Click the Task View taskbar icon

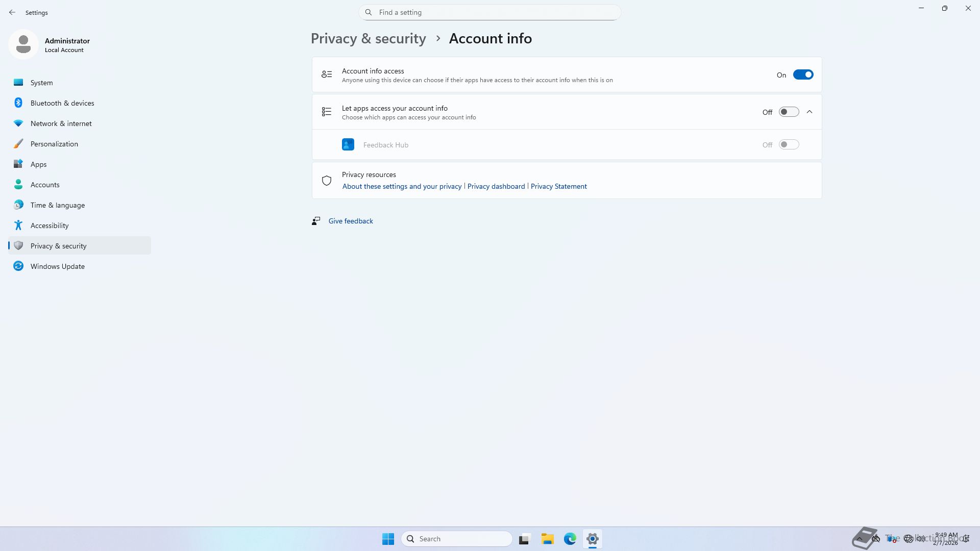pyautogui.click(x=524, y=539)
